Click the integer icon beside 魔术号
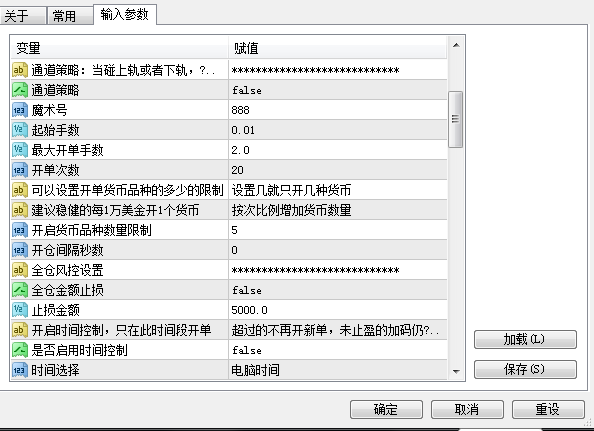Viewport: 594px width, 431px height. point(20,110)
